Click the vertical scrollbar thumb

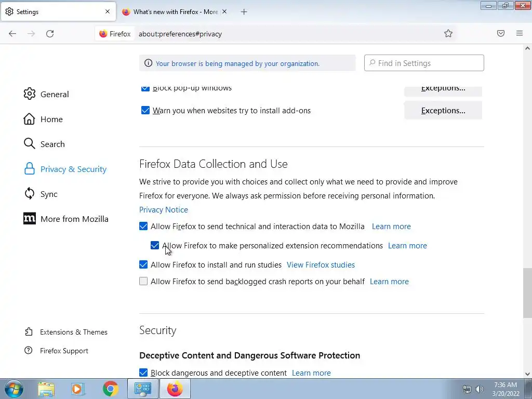click(x=527, y=293)
